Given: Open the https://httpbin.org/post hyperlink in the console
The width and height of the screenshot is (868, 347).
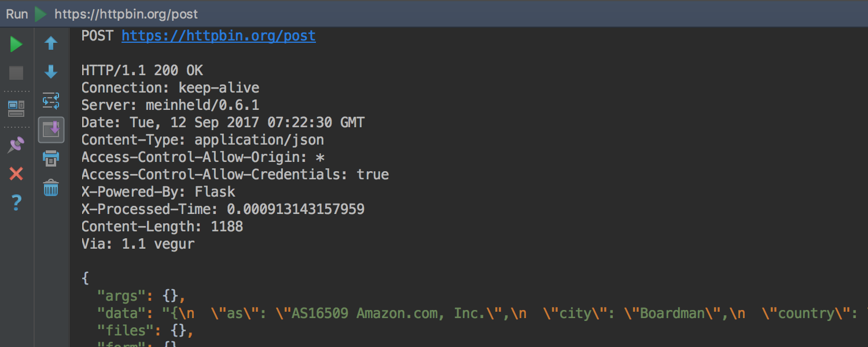Looking at the screenshot, I should click(219, 36).
